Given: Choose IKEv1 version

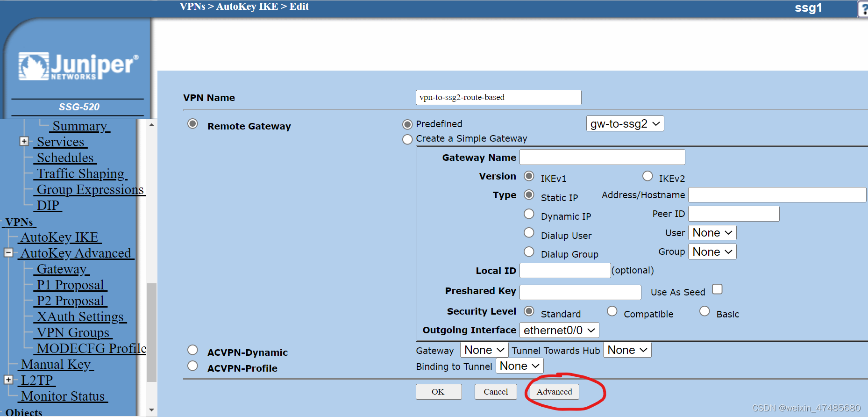Looking at the screenshot, I should coord(529,176).
